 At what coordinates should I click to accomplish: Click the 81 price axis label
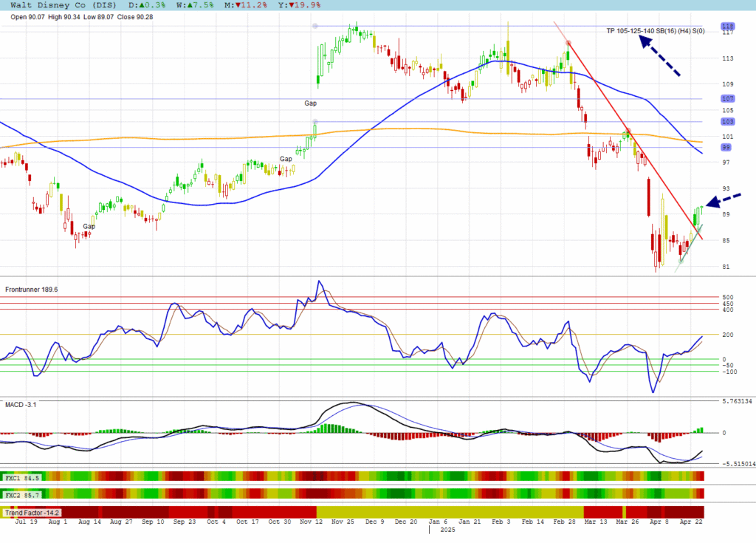click(726, 267)
